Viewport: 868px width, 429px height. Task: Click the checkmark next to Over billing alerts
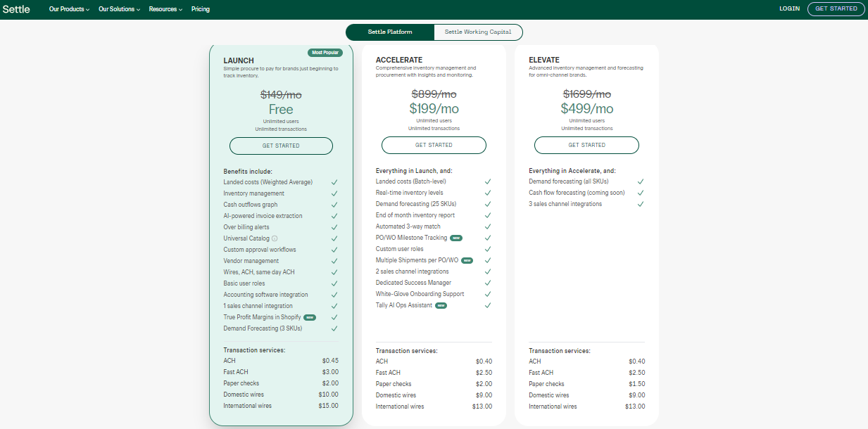pos(334,227)
